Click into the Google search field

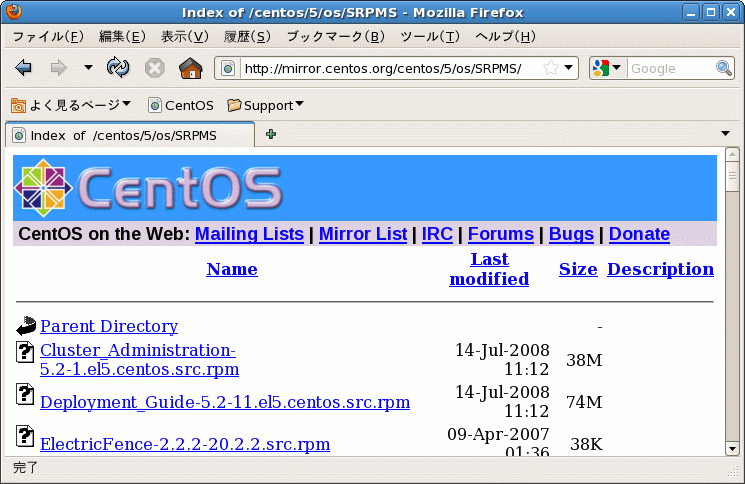tap(669, 68)
